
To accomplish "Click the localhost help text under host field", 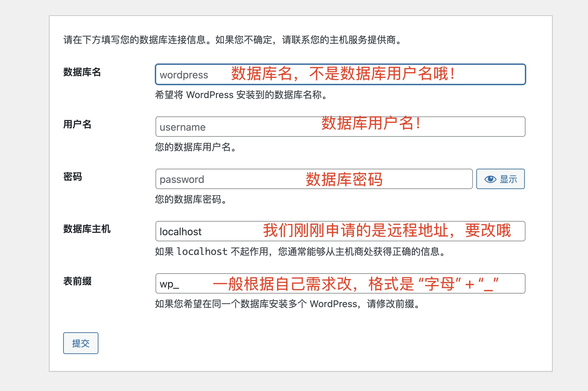I will click(x=300, y=252).
